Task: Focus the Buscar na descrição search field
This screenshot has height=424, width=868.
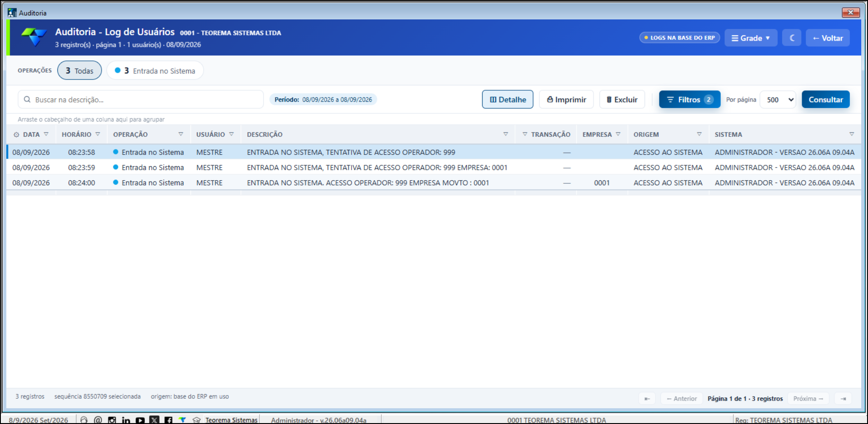Action: click(141, 99)
